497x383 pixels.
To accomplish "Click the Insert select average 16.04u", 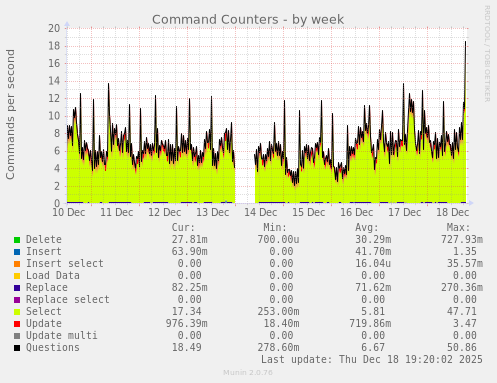I will [373, 264].
